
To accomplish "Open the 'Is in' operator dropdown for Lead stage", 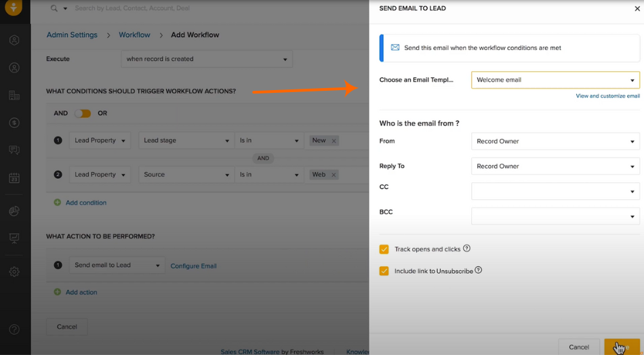I will 269,140.
